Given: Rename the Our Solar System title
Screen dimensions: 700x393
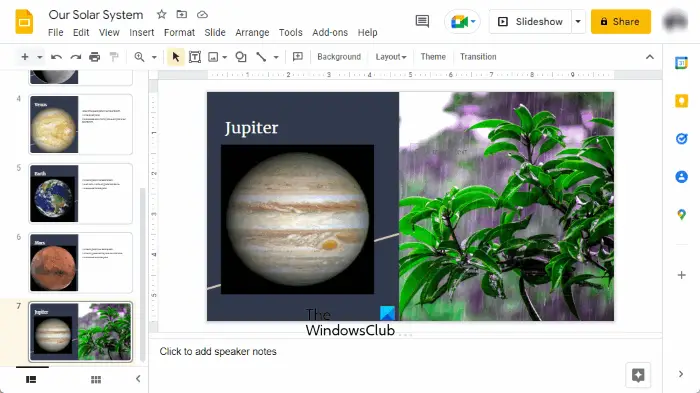Looking at the screenshot, I should (96, 14).
